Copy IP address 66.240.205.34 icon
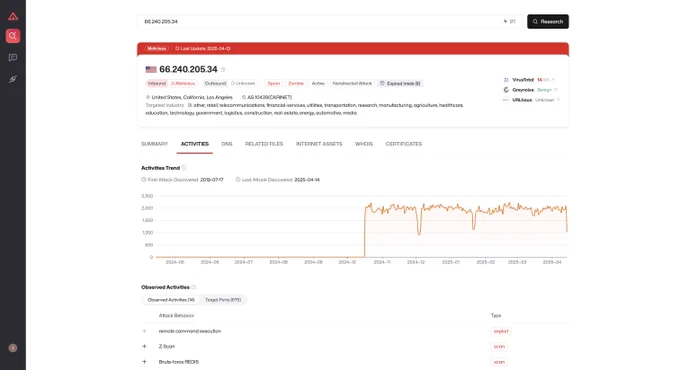This screenshot has width=680, height=370. [x=223, y=69]
